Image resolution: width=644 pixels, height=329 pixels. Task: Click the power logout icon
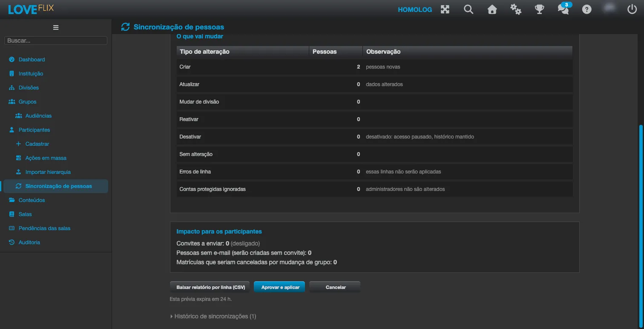632,9
